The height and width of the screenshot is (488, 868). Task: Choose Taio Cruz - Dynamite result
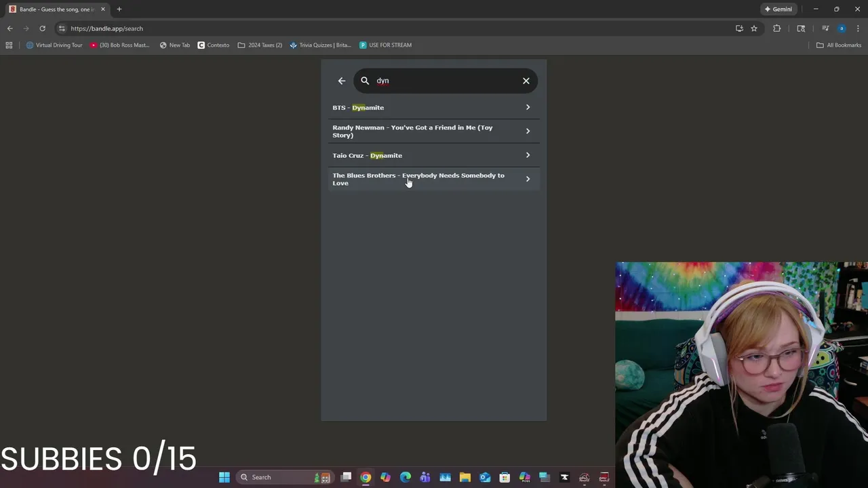434,155
